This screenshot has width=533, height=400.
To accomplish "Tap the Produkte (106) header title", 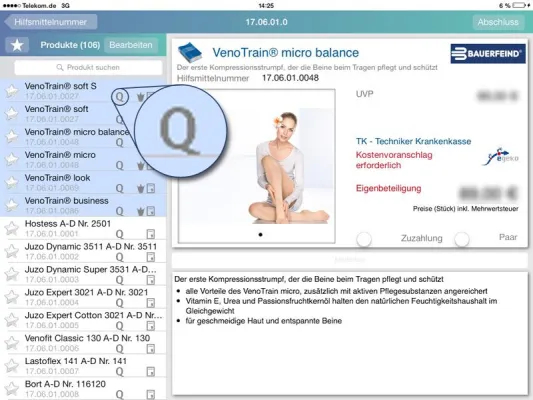I will click(70, 45).
